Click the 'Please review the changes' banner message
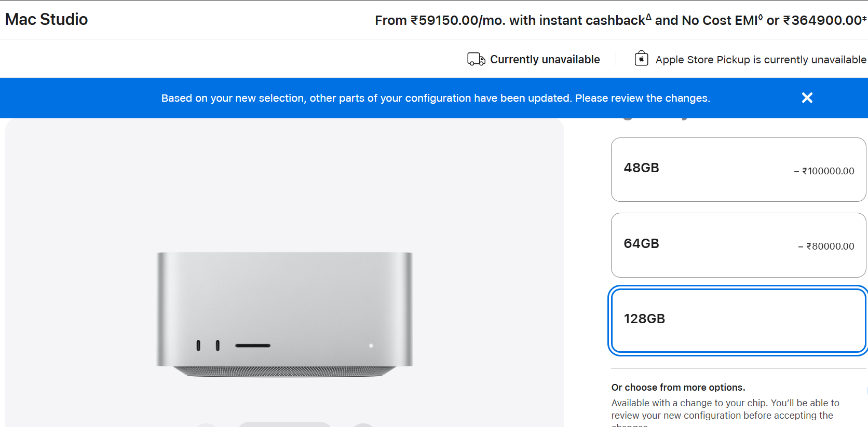 pyautogui.click(x=435, y=98)
